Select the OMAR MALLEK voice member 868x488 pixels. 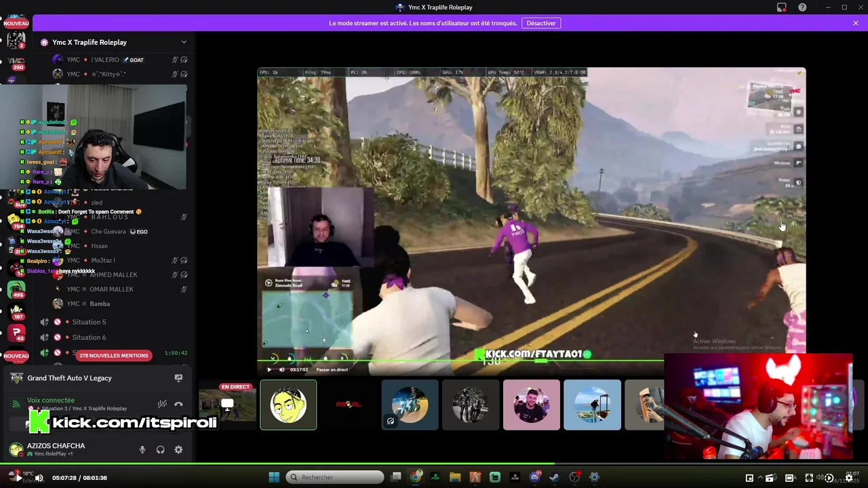pyautogui.click(x=119, y=289)
